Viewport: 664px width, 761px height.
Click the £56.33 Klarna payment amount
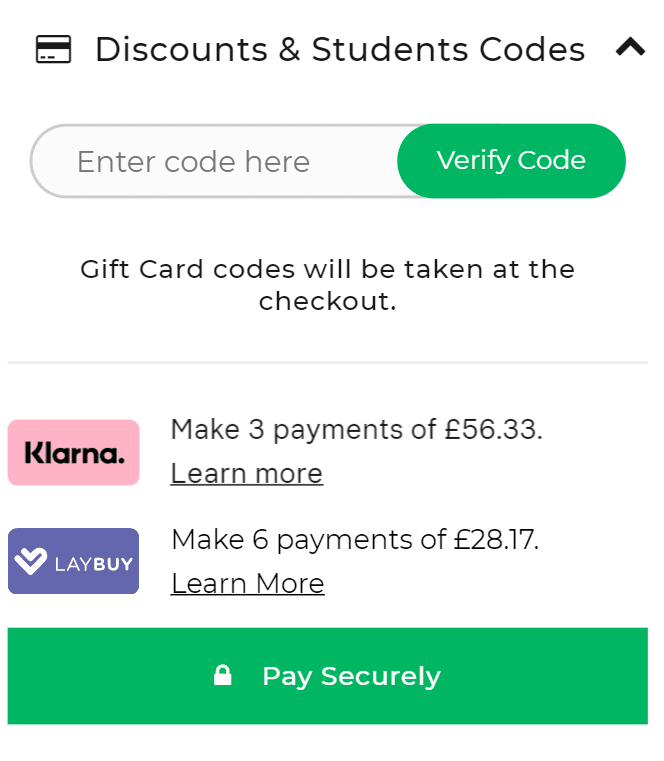(x=493, y=430)
